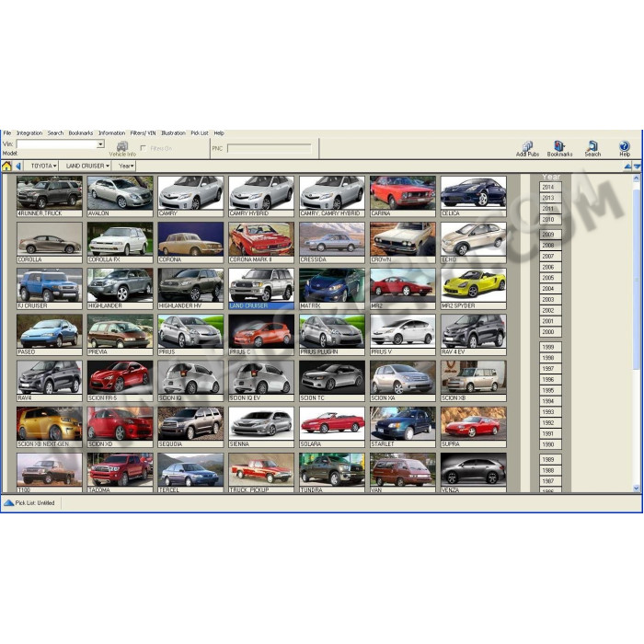Select the VENZA thumbnail
Screen dimensions: 644x644
(x=473, y=472)
